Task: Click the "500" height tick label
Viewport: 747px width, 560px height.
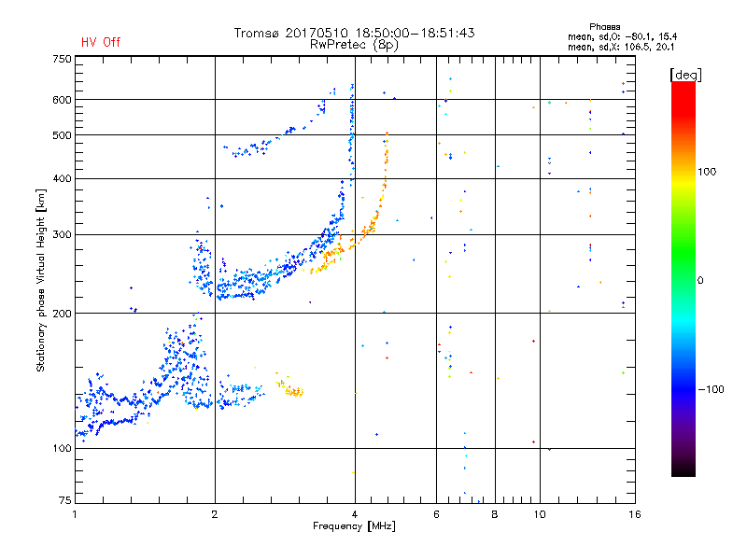Action: coord(62,135)
